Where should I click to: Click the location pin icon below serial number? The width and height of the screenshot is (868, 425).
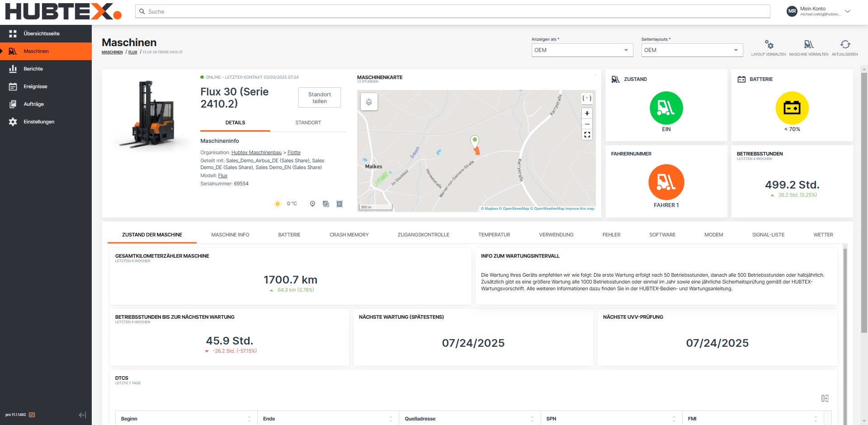(312, 204)
